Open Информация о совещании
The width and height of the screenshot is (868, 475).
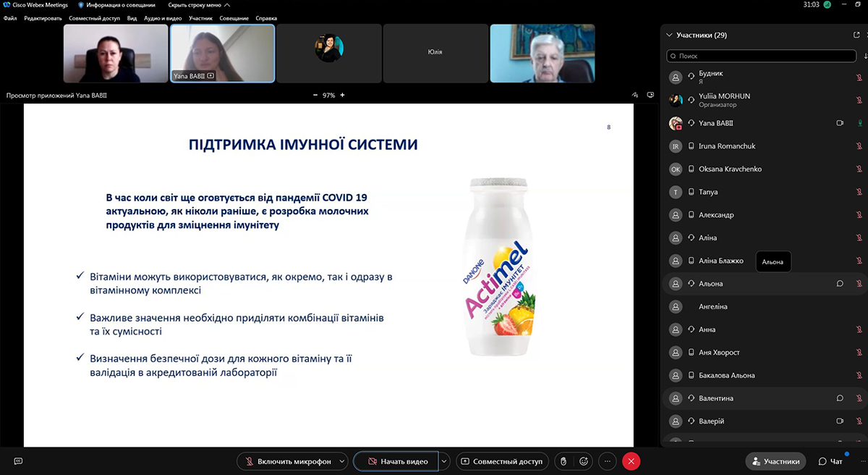point(116,4)
